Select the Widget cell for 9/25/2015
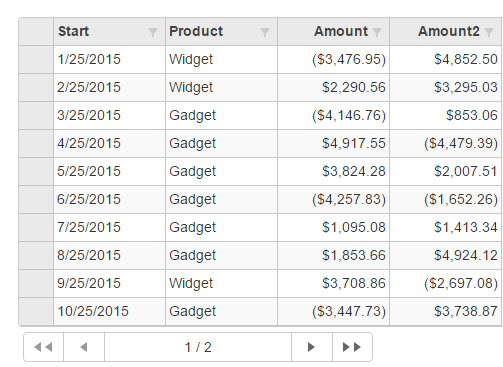The height and width of the screenshot is (367, 503). [x=221, y=283]
